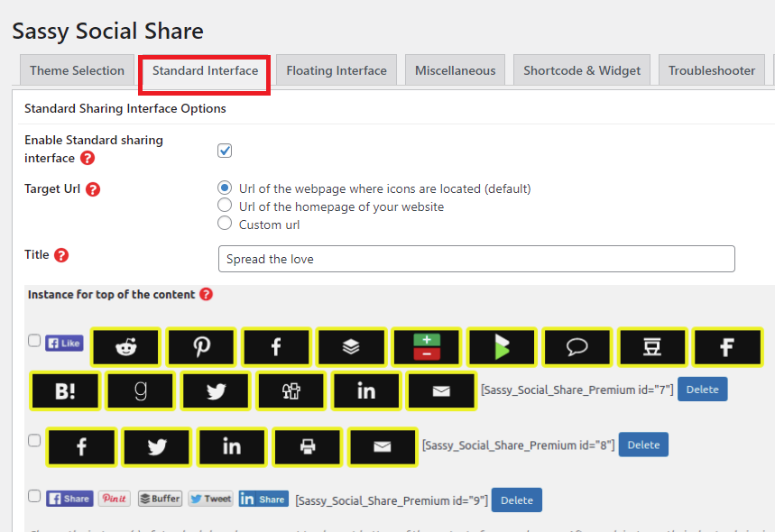Image resolution: width=775 pixels, height=532 pixels.
Task: Delete the id="9" sharing instance
Action: [517, 500]
